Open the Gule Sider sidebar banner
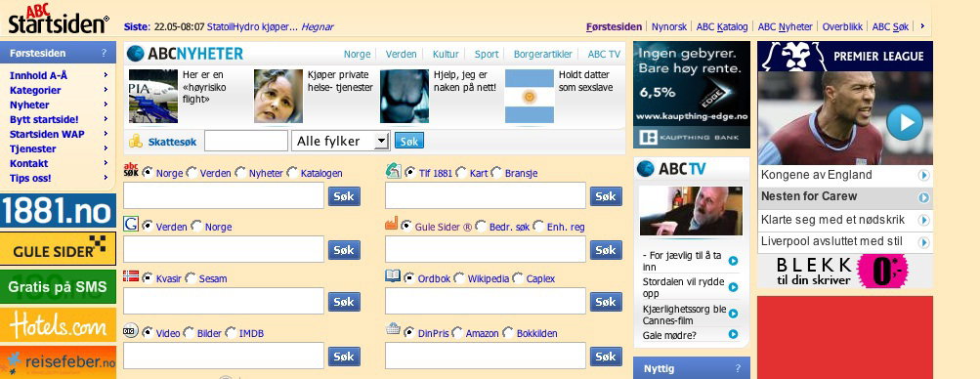 [58, 248]
